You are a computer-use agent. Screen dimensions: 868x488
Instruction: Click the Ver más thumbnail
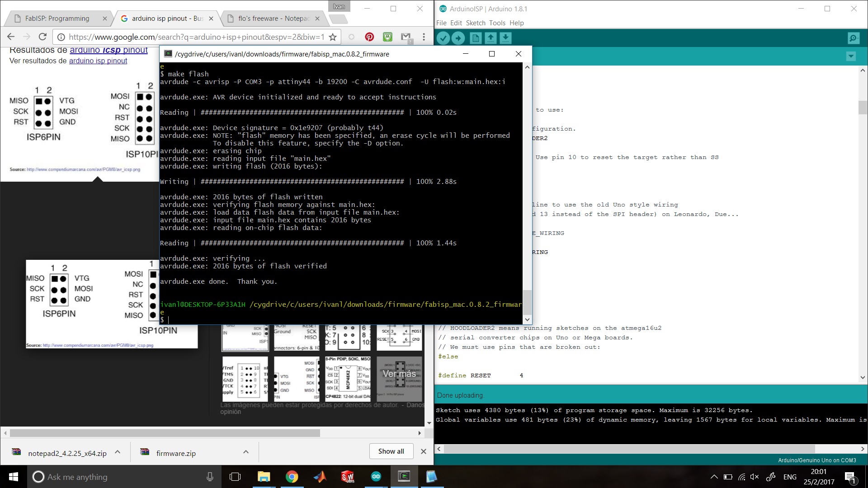pos(400,379)
